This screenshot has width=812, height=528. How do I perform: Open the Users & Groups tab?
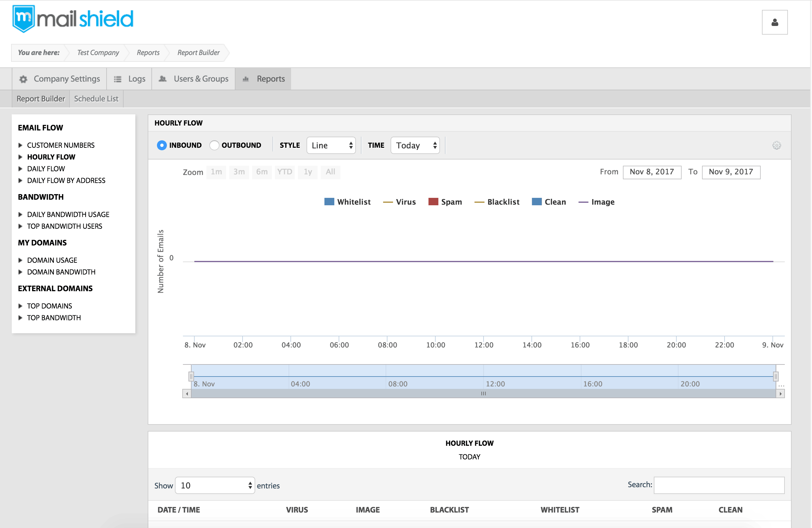pos(193,79)
